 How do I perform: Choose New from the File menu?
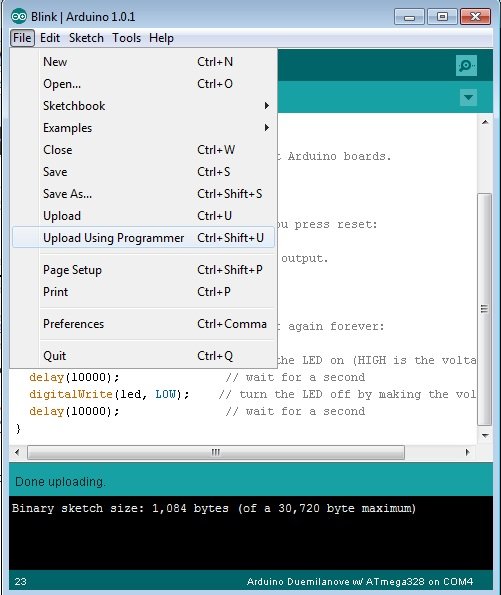(143, 62)
